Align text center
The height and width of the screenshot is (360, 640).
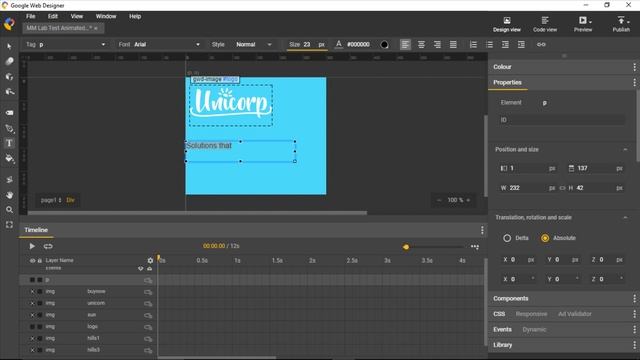click(421, 44)
